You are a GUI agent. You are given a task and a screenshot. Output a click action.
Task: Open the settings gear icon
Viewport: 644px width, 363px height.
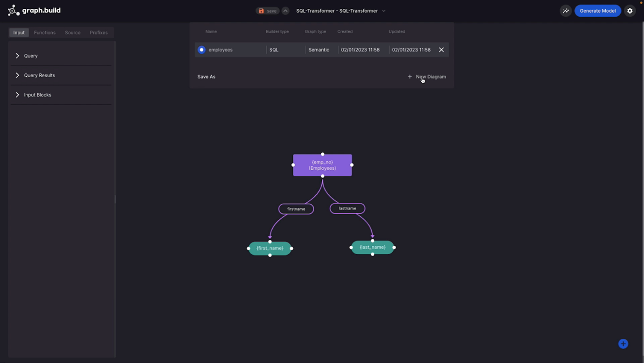point(630,10)
